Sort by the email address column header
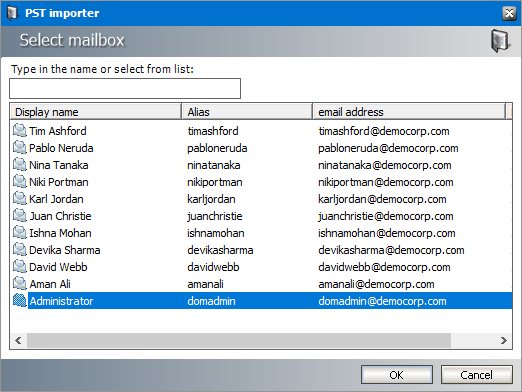 409,112
